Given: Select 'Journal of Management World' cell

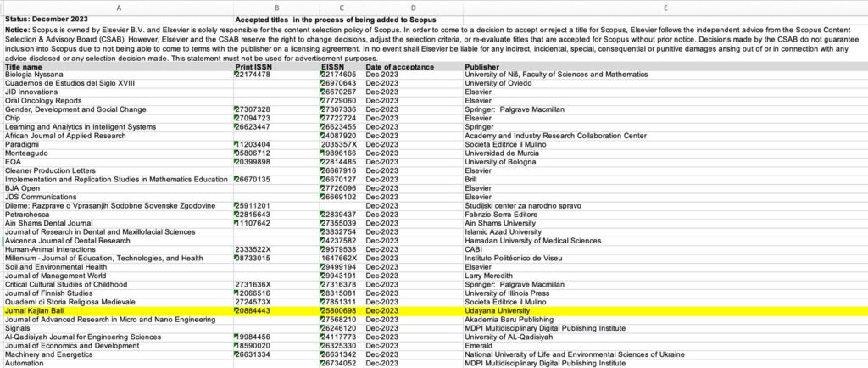Looking at the screenshot, I should (x=119, y=276).
